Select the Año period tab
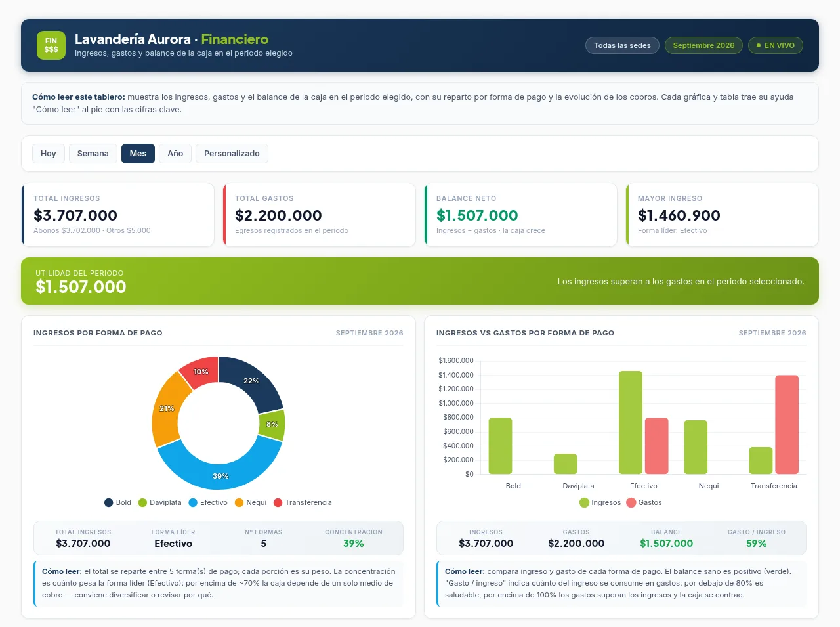The width and height of the screenshot is (840, 627). (x=175, y=154)
